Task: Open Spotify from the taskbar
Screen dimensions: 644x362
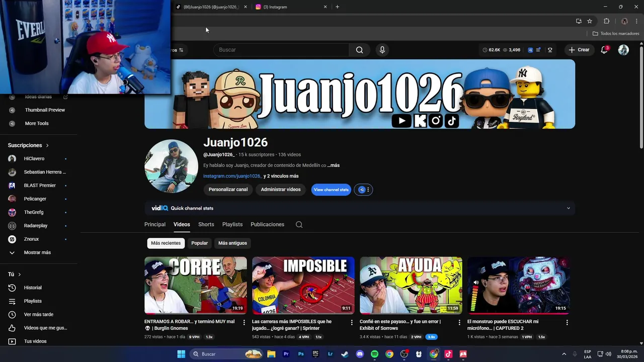Action: pyautogui.click(x=374, y=354)
